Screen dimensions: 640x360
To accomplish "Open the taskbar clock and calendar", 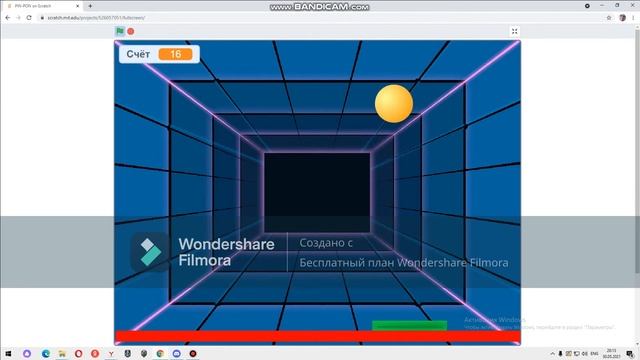I will (x=611, y=353).
